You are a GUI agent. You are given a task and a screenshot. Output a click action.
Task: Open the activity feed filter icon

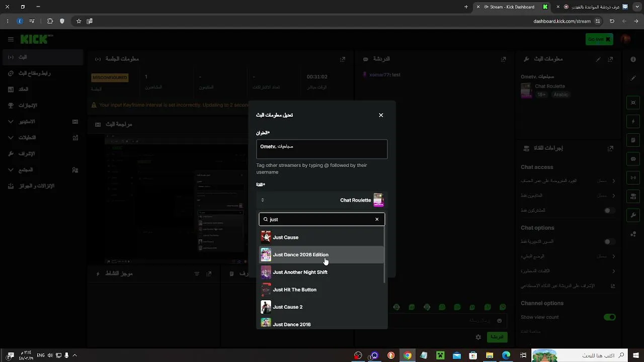click(197, 274)
